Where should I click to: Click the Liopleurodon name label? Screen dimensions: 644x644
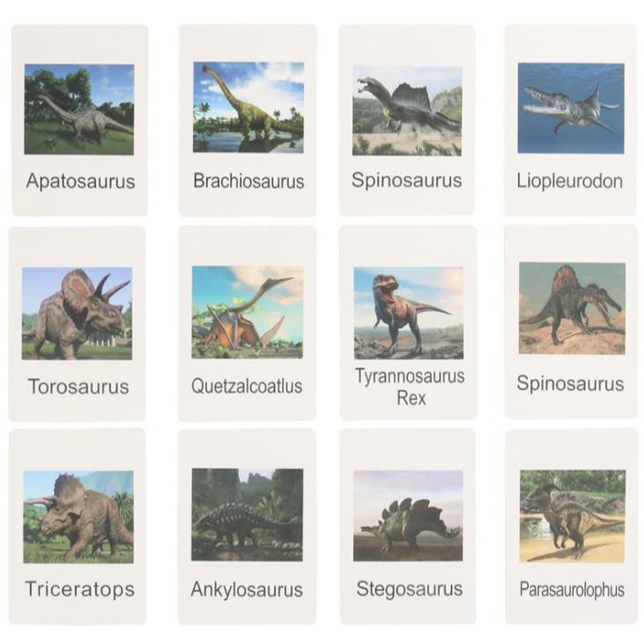click(x=570, y=181)
